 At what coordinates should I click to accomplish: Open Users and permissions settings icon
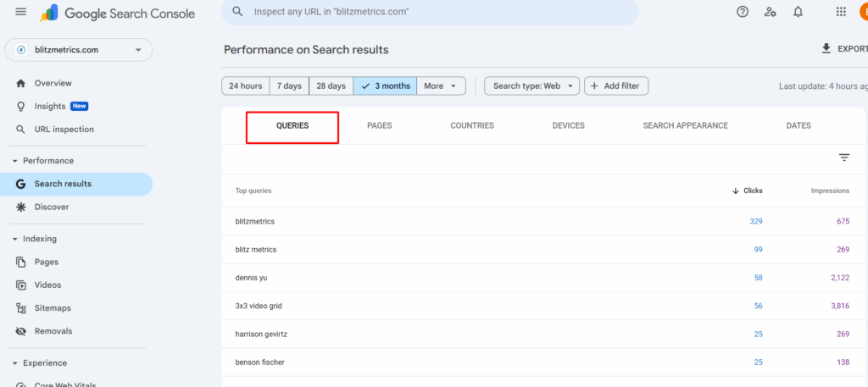click(770, 12)
